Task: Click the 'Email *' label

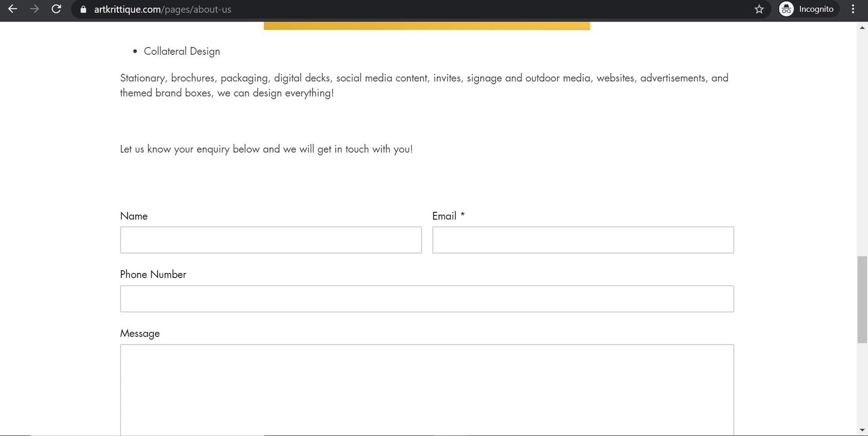Action: pos(449,216)
